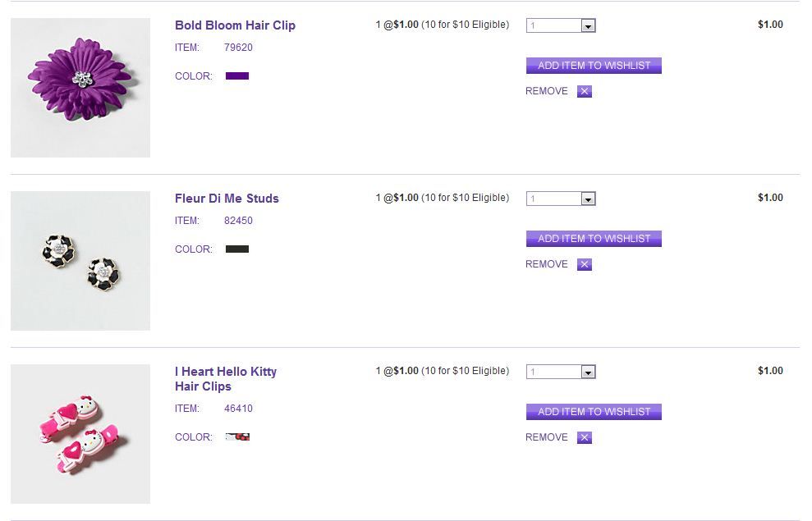
Task: Add Bold Bloom Hair Clip to wishlist
Action: pos(594,66)
